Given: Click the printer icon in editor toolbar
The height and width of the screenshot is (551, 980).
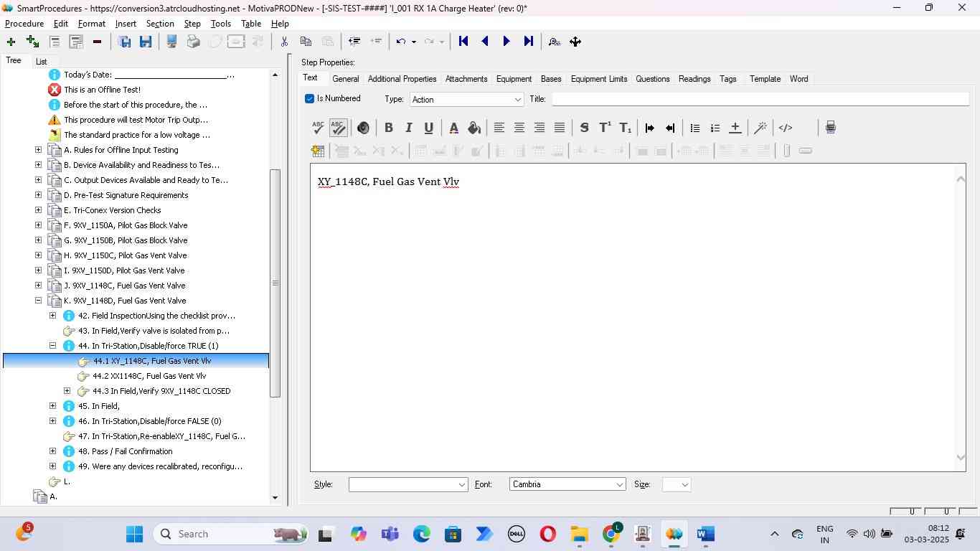Looking at the screenshot, I should [830, 128].
